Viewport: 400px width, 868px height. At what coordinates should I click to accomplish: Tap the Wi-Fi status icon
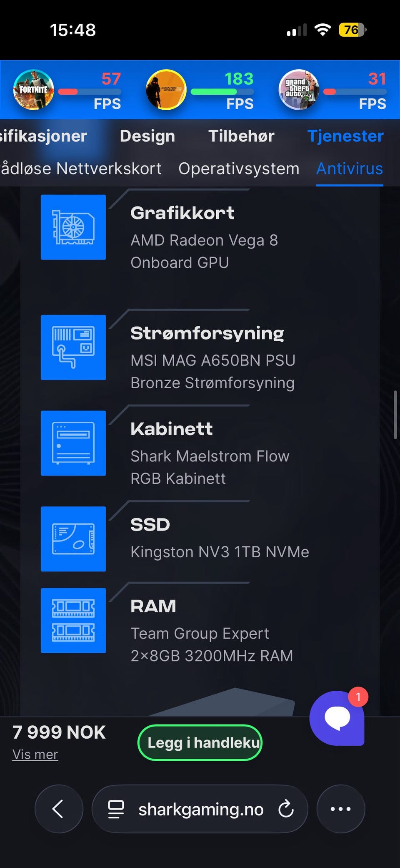(x=322, y=30)
